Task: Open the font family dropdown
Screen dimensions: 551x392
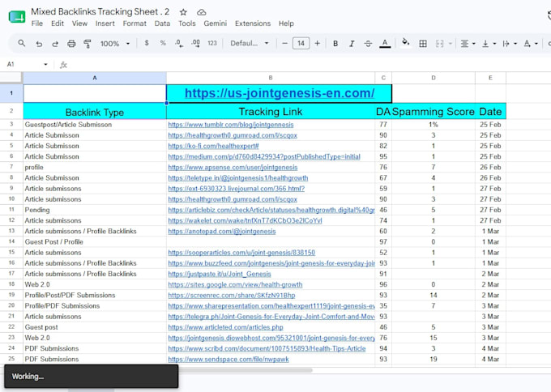Action: pyautogui.click(x=250, y=43)
